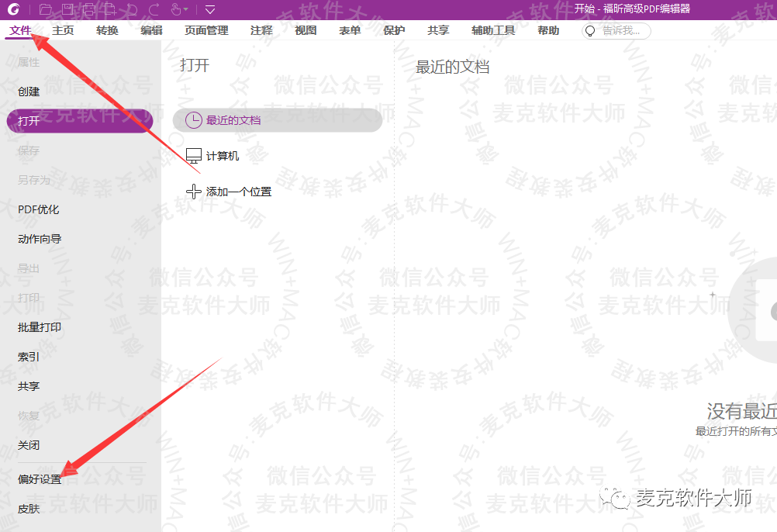Switch to the 编辑 tab

coord(152,30)
